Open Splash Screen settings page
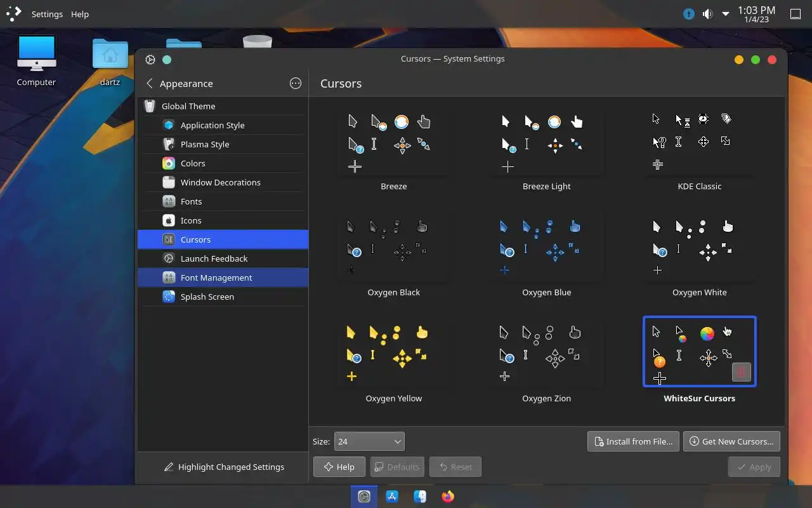Viewport: 812px width, 508px height. tap(223, 297)
